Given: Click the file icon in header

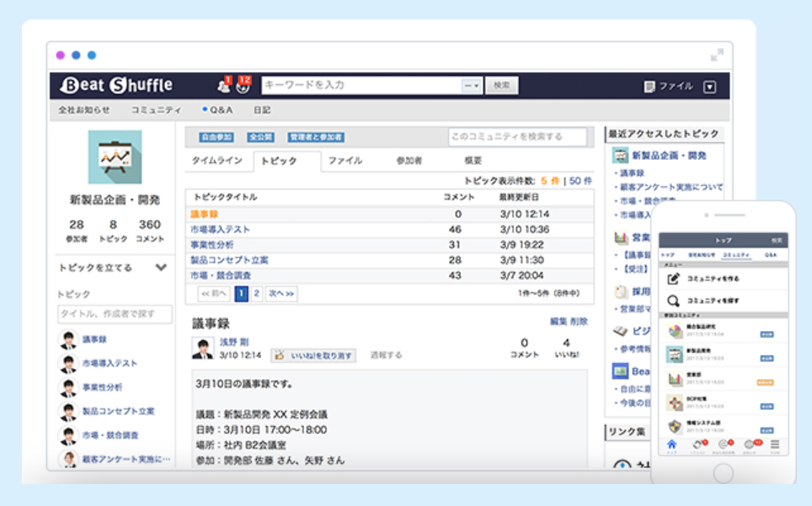Looking at the screenshot, I should click(649, 86).
